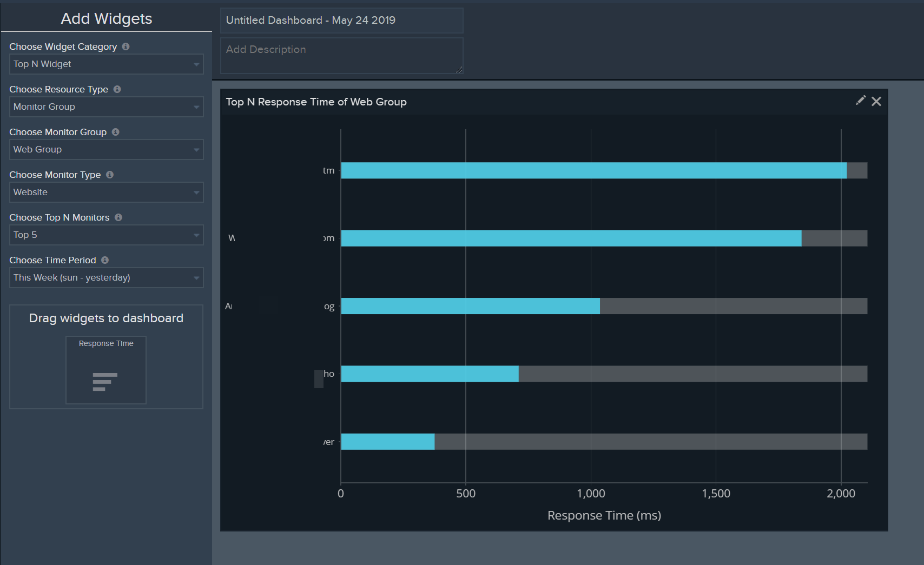This screenshot has height=565, width=924.
Task: Click the blue bar for the 'ho' monitor
Action: click(430, 374)
